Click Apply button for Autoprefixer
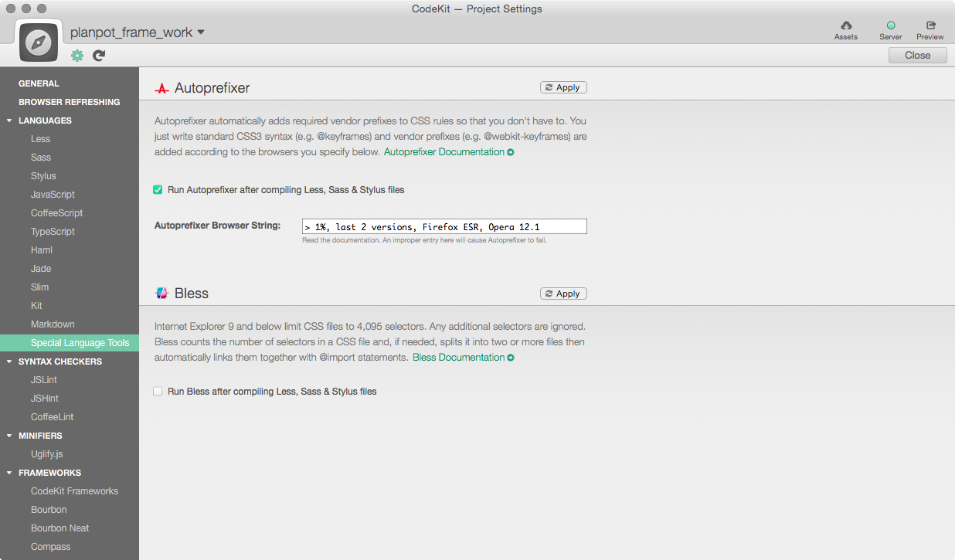The height and width of the screenshot is (560, 955). (563, 87)
